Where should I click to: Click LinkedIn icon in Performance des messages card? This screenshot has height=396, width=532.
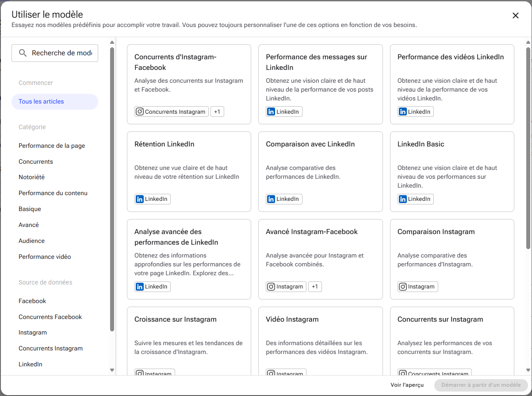[x=271, y=111]
